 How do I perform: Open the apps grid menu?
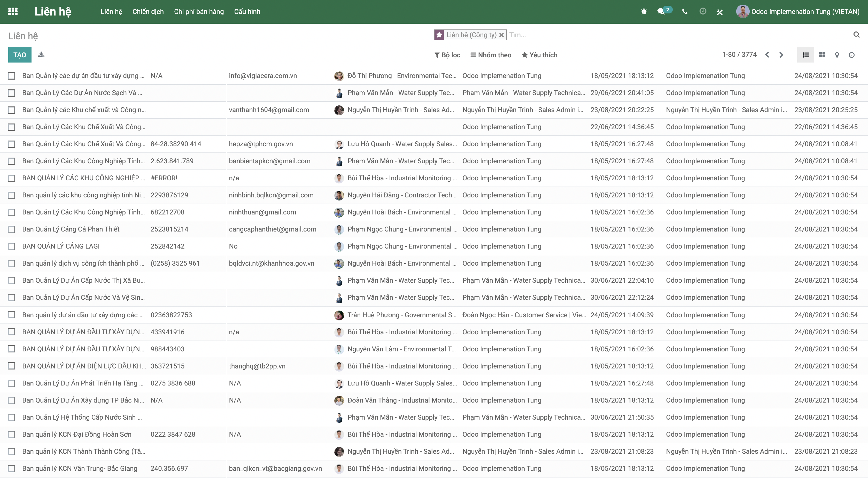pos(13,11)
